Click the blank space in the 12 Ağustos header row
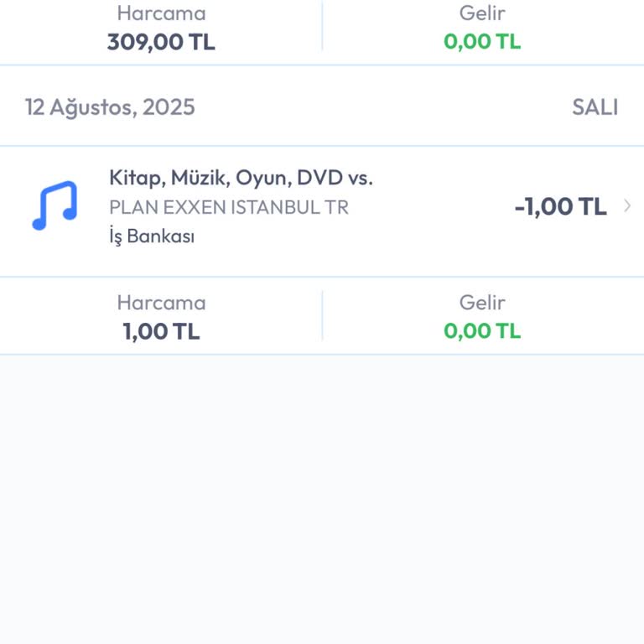The width and height of the screenshot is (644, 644). pos(377,106)
